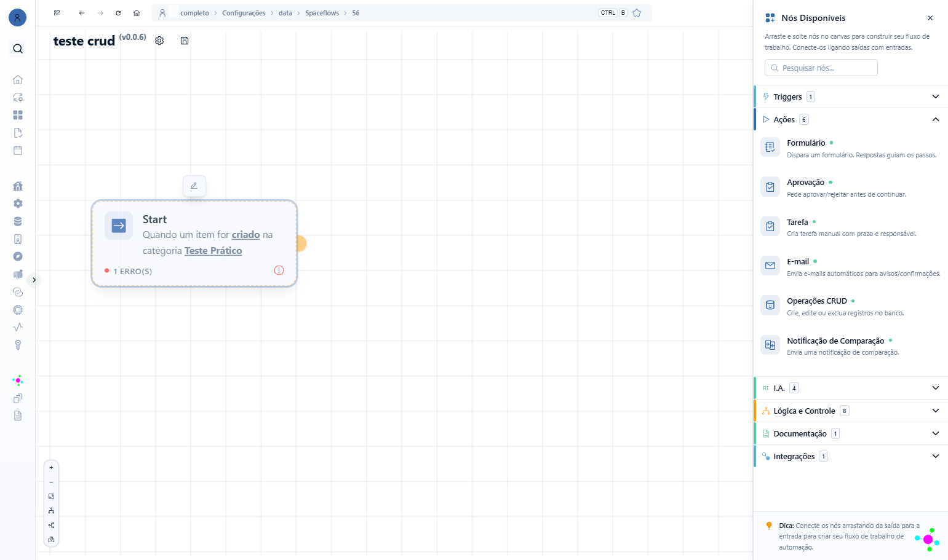The height and width of the screenshot is (560, 948).
Task: Open the calendar icon in sidebar
Action: (x=18, y=150)
